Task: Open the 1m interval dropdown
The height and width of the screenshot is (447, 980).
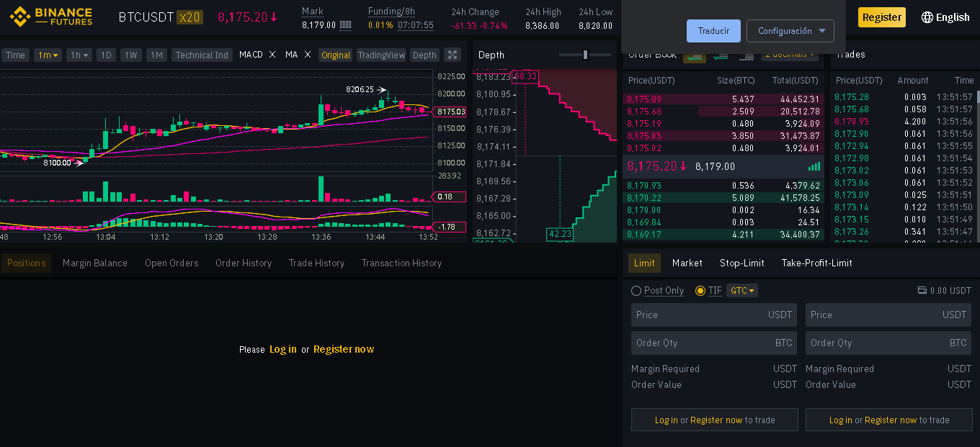Action: click(x=48, y=55)
